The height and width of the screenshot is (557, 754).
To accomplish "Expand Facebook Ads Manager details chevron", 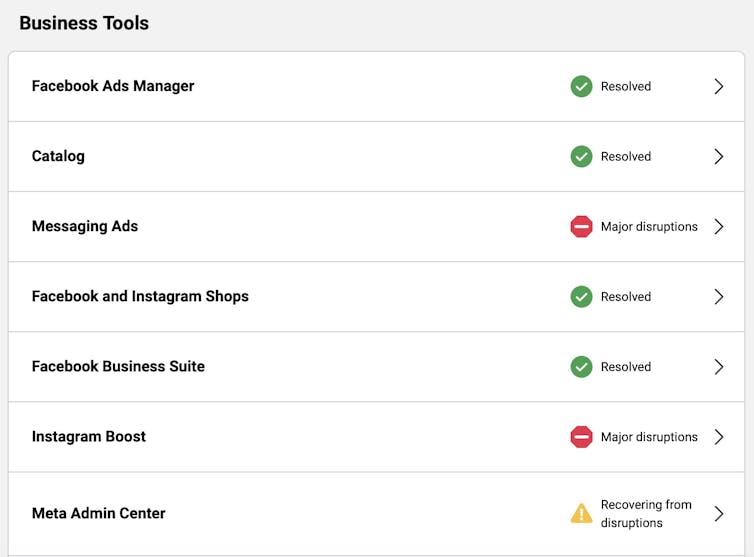I will (x=718, y=87).
